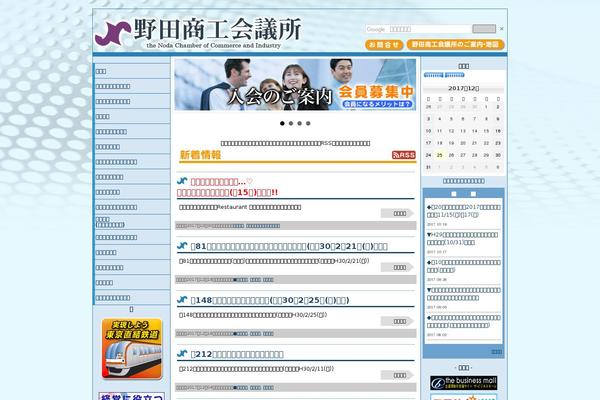Click the word Restaurant in the first article summary
The height and width of the screenshot is (400, 600).
click(x=232, y=207)
